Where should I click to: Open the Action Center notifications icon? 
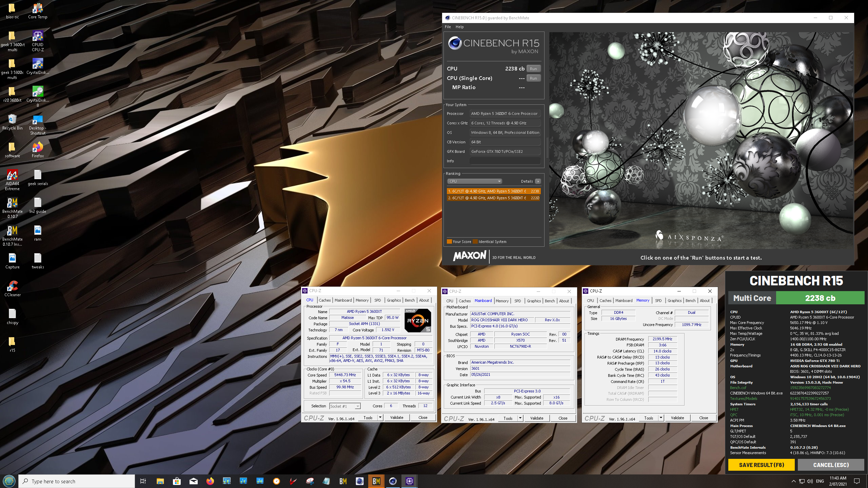point(857,481)
